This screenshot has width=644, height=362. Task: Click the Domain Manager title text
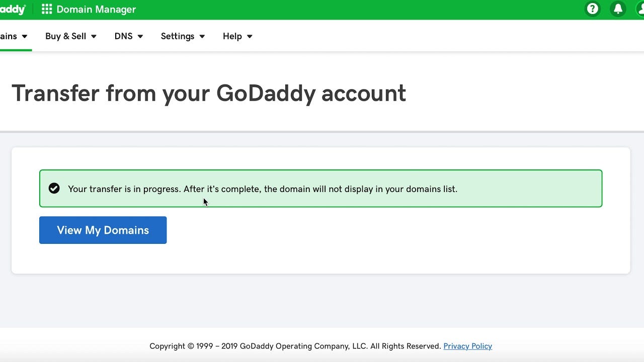coord(96,9)
